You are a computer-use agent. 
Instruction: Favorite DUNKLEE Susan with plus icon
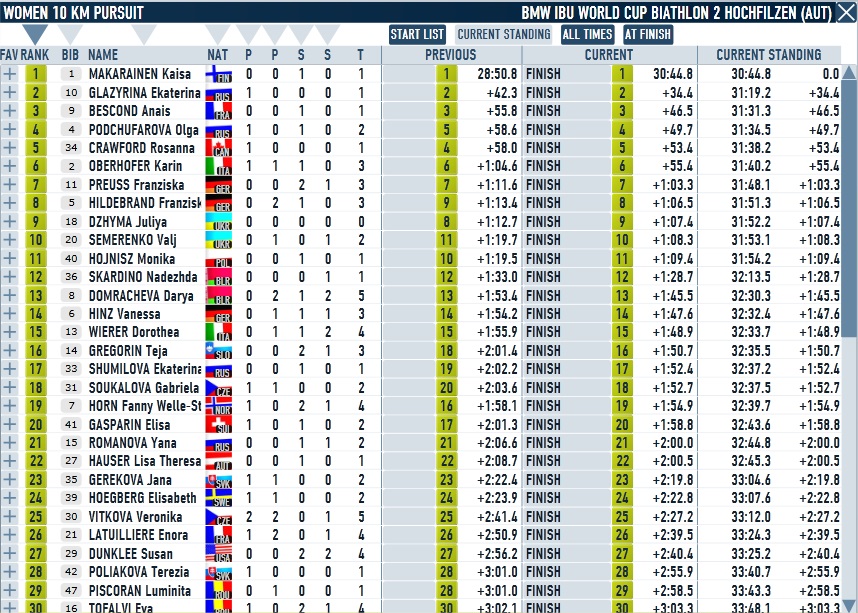(9, 553)
